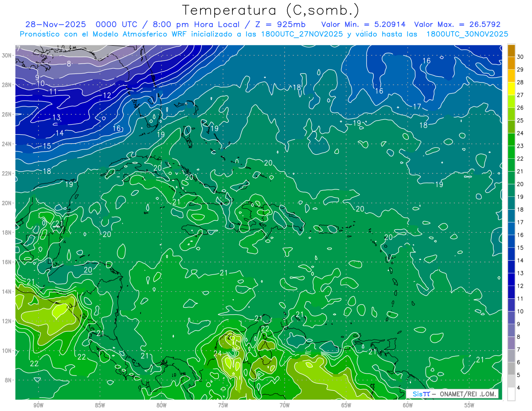Click the contour label "8" on the map
Viewport: 532px width, 411px height.
[x=69, y=64]
